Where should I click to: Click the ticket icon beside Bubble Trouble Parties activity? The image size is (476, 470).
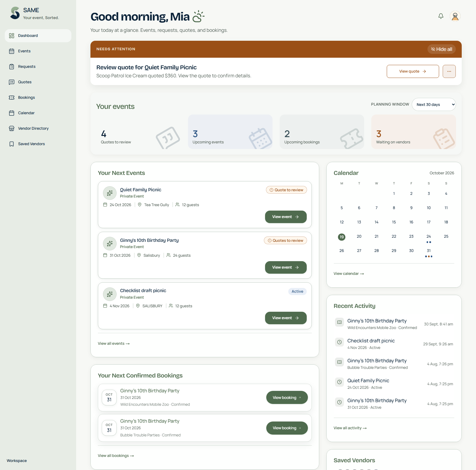click(x=339, y=362)
